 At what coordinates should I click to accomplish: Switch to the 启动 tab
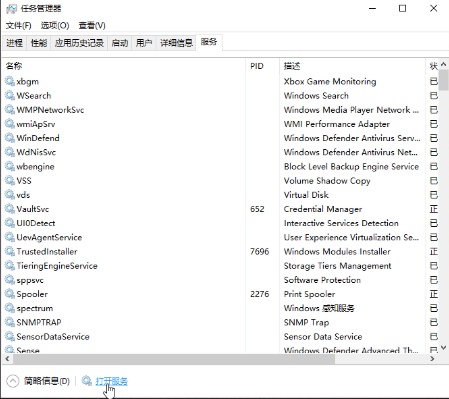(120, 43)
